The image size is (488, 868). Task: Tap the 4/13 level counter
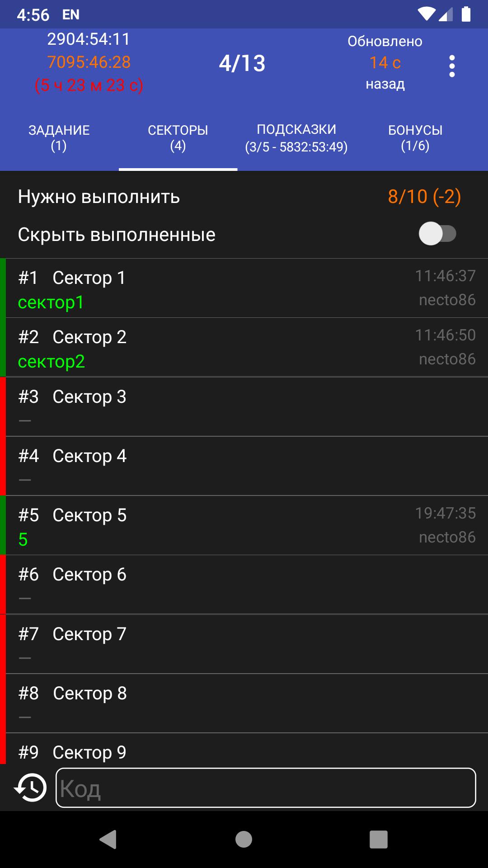pyautogui.click(x=242, y=63)
